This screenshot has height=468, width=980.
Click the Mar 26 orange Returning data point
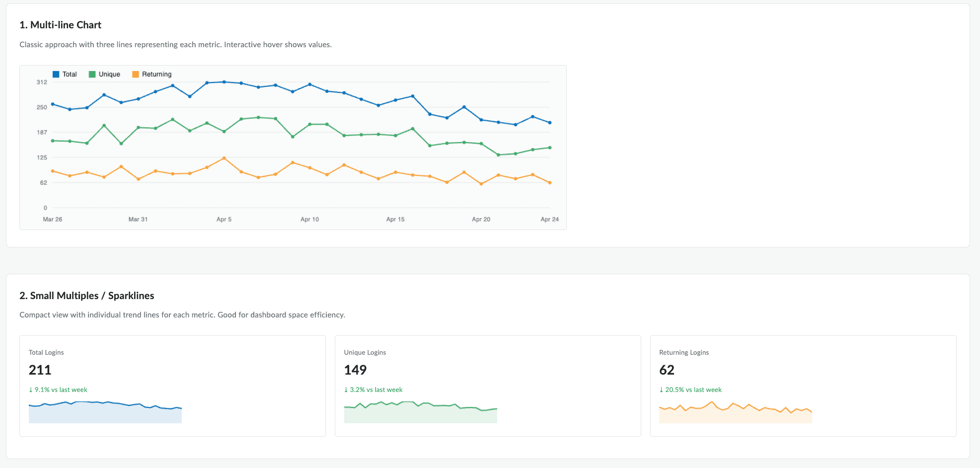coord(53,171)
